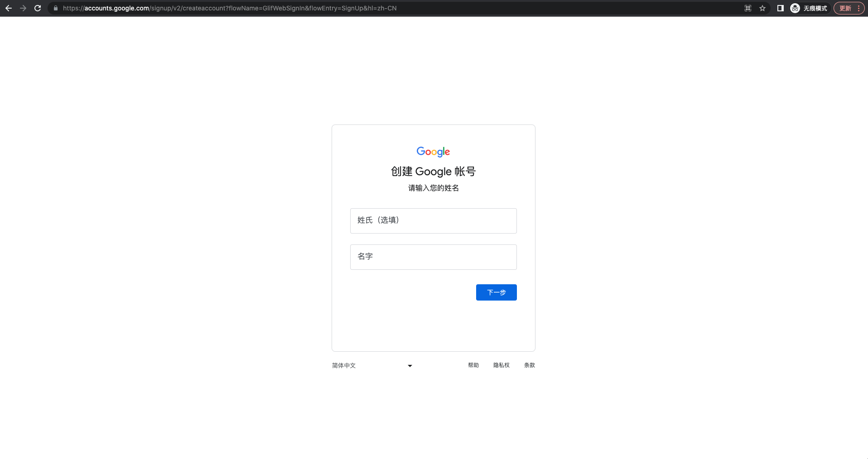The height and width of the screenshot is (459, 868).
Task: Open the 简体中文 language dropdown
Action: 372,365
